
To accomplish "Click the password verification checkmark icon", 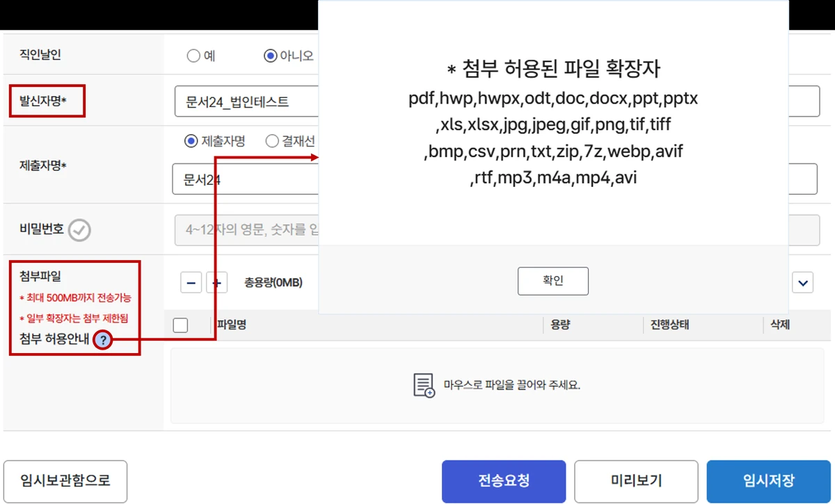I will coord(80,230).
